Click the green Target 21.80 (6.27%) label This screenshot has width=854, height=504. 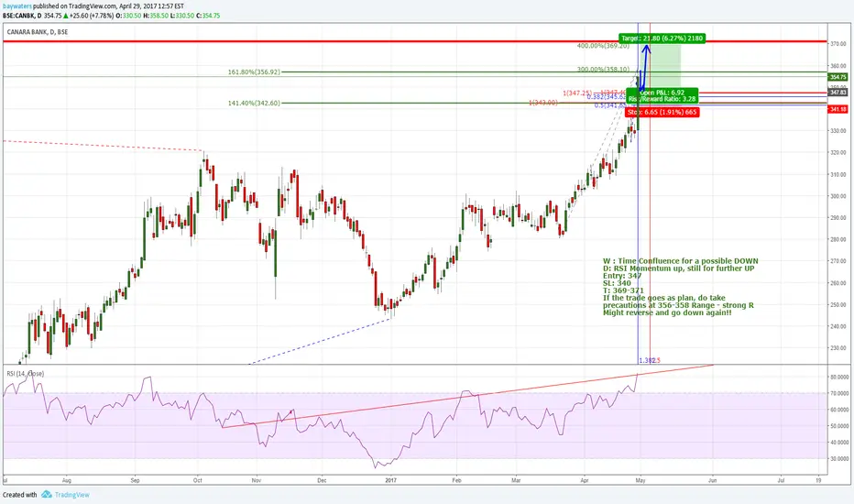662,38
